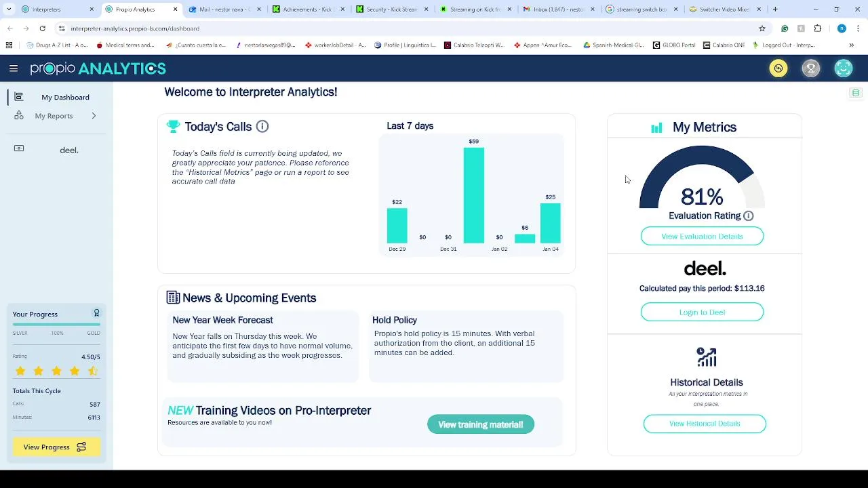Open the tab search dropdown arrow
This screenshot has height=488, width=868.
[9, 9]
